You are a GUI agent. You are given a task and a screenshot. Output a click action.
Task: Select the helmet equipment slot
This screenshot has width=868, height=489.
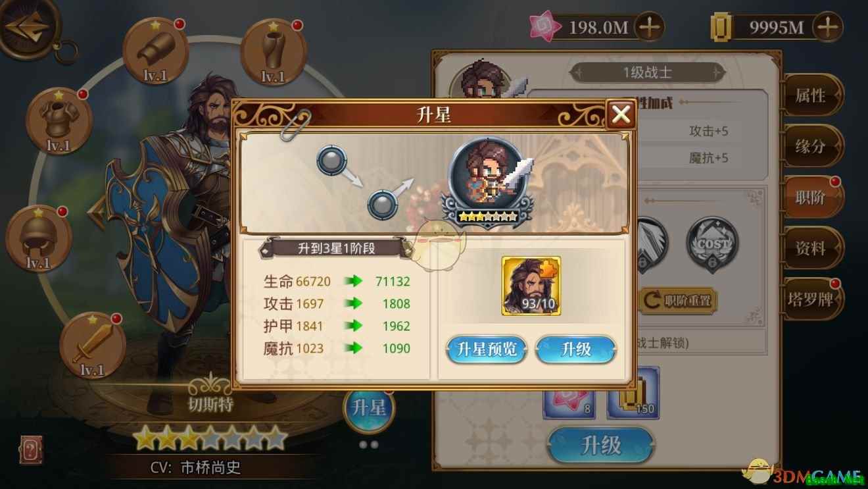(38, 238)
